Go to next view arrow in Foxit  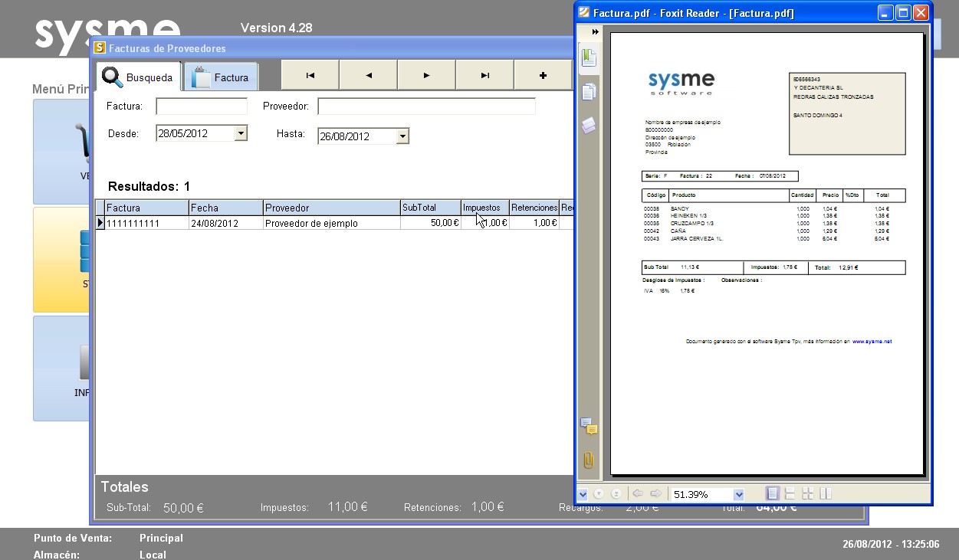tap(655, 494)
